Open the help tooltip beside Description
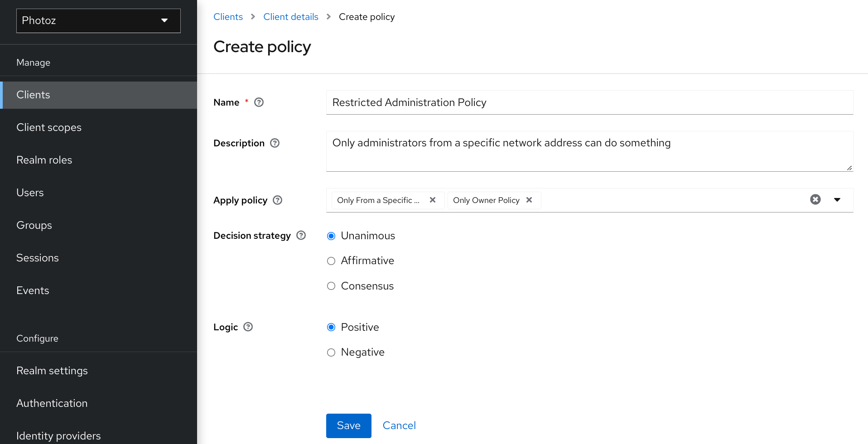The width and height of the screenshot is (868, 444). coord(275,143)
